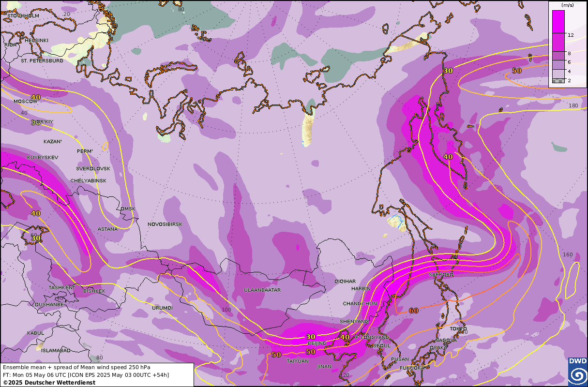Click the HARBIN city label
This screenshot has height=387, width=588.
[x=361, y=289]
